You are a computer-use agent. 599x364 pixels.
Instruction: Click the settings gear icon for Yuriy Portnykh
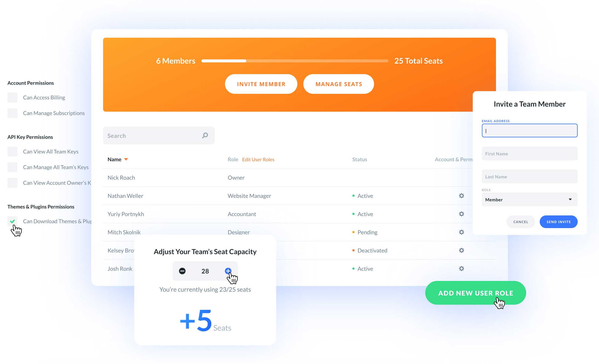461,214
